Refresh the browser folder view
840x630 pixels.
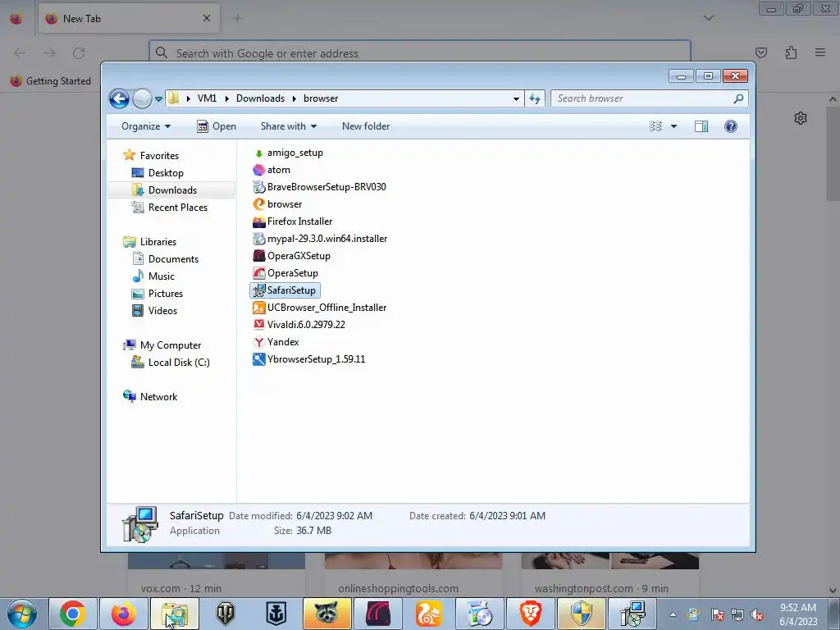click(535, 98)
